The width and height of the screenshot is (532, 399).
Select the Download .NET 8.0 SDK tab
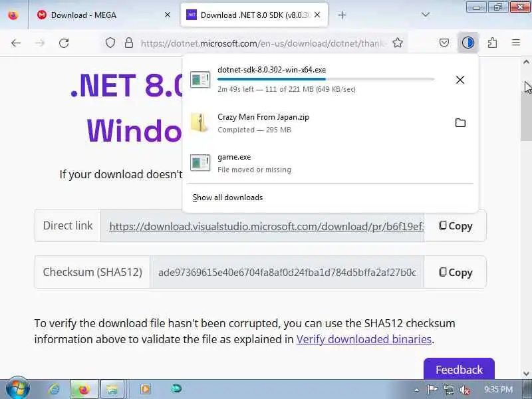click(x=255, y=15)
